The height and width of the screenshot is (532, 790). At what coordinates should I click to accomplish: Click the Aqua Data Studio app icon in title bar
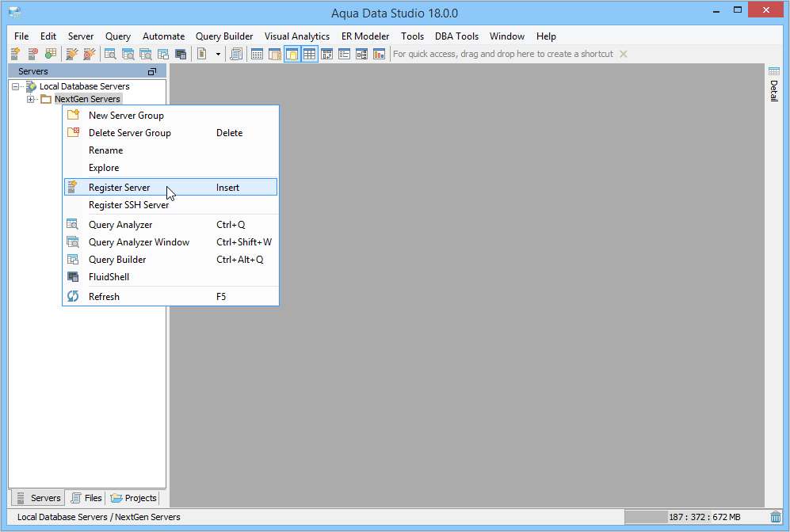click(15, 13)
